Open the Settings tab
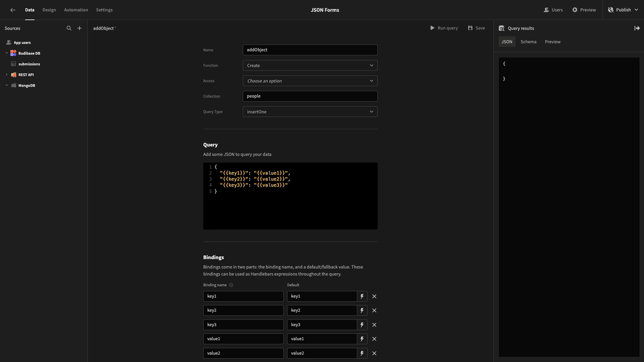This screenshot has height=362, width=644. (104, 10)
